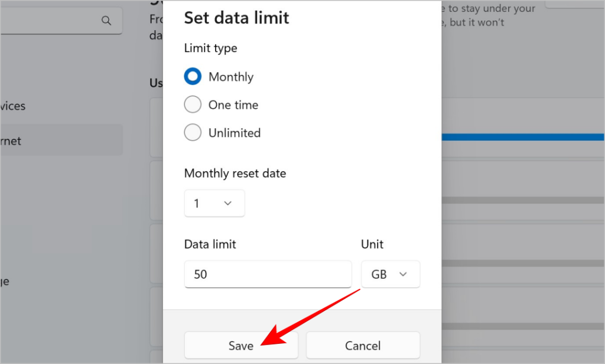Switch limit type to Unlimited

click(x=193, y=133)
